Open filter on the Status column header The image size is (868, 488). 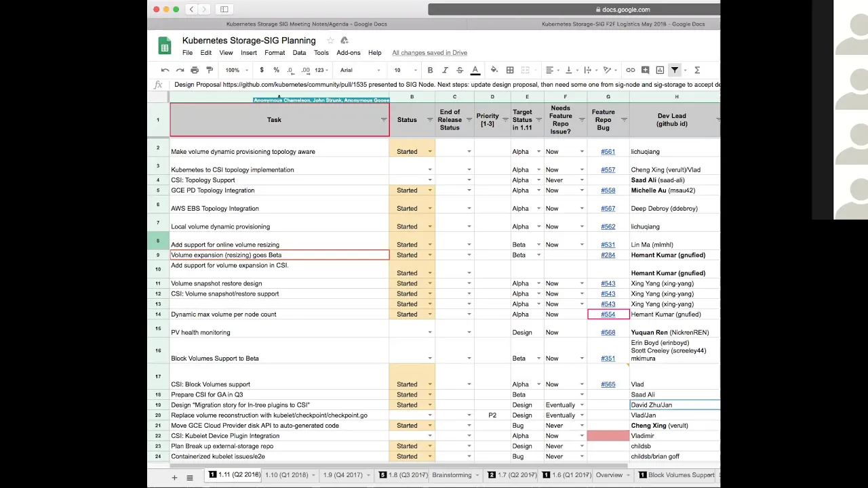(429, 120)
